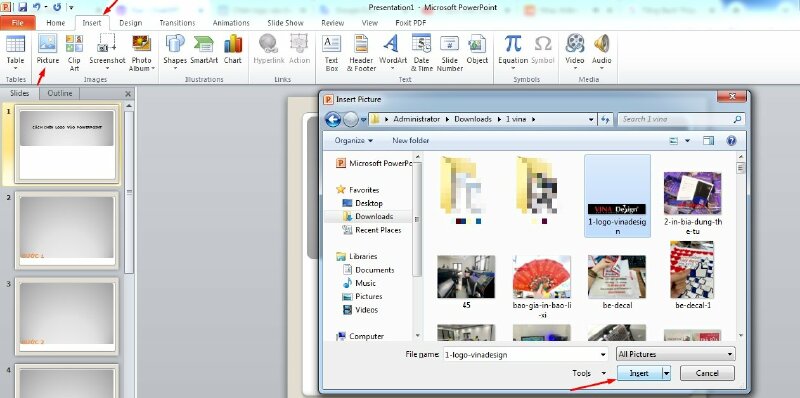Select Desktop under Favorites
Viewport: 800px width, 398px height.
pos(368,203)
